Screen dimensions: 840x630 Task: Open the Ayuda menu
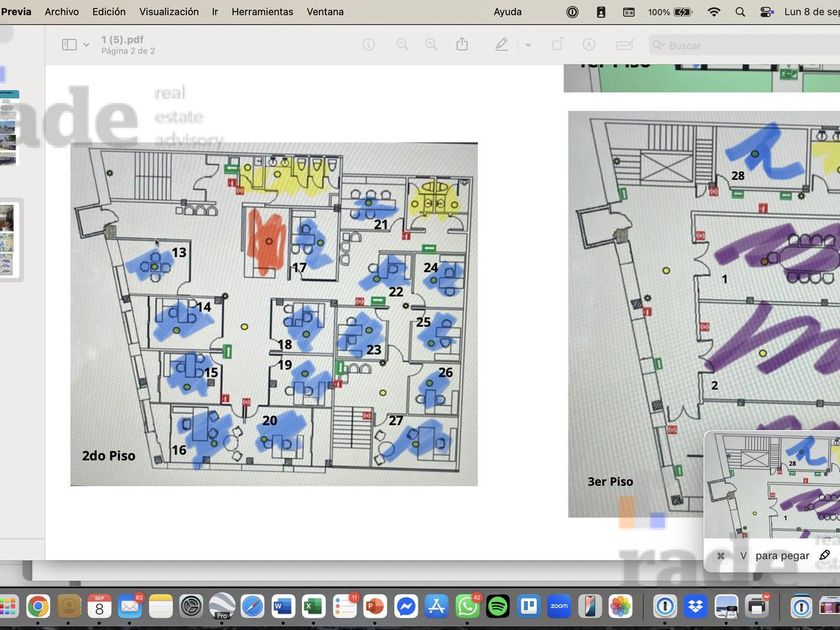click(x=507, y=11)
